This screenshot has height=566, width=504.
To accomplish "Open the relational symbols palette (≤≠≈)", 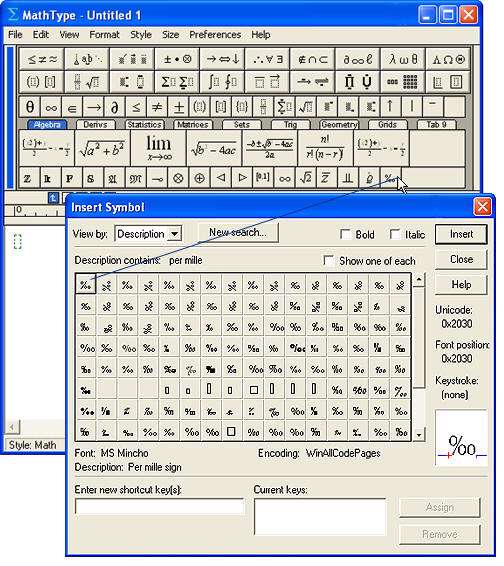I will (x=43, y=60).
